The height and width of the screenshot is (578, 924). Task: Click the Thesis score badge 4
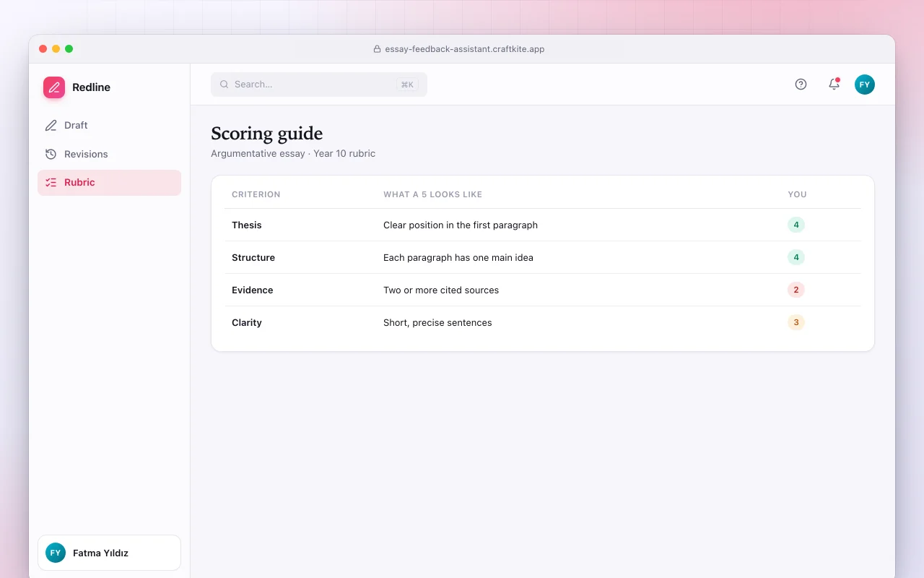click(796, 225)
